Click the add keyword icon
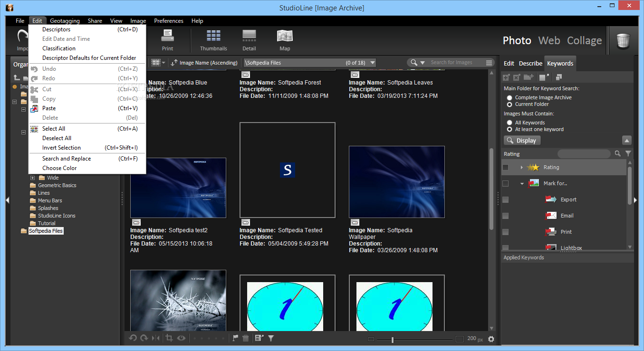This screenshot has height=351, width=644. (507, 77)
